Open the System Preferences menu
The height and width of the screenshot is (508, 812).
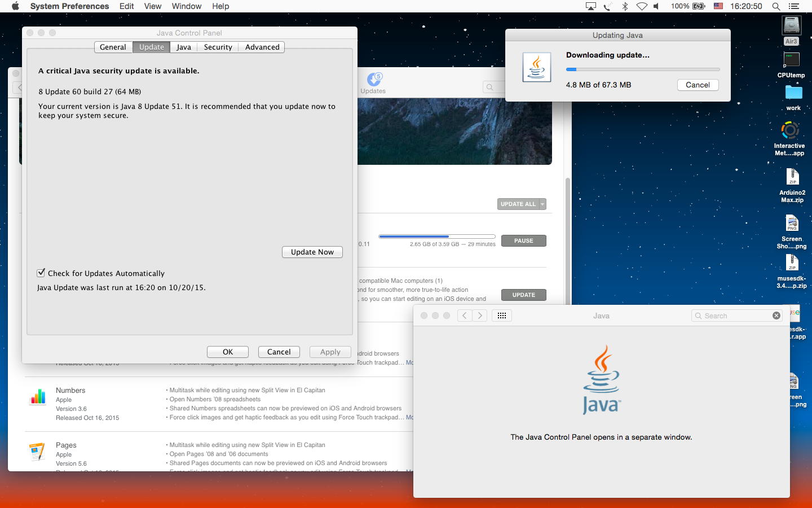pos(69,6)
